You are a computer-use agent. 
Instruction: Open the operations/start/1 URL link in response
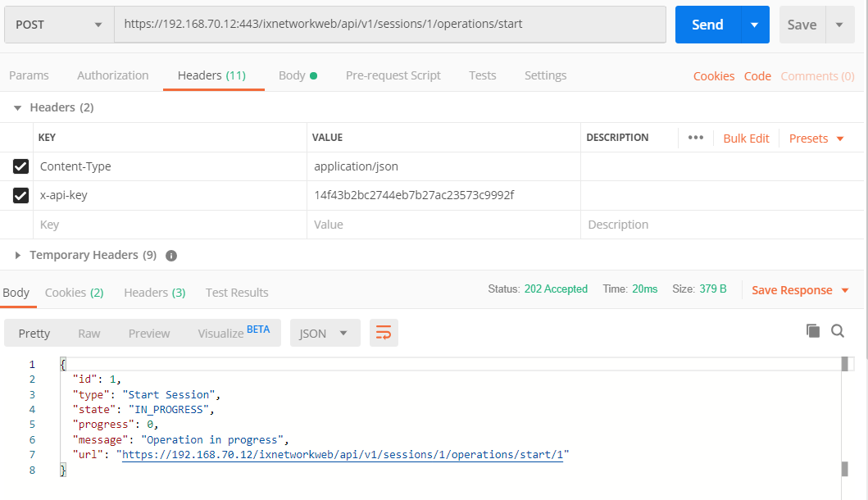coord(345,454)
